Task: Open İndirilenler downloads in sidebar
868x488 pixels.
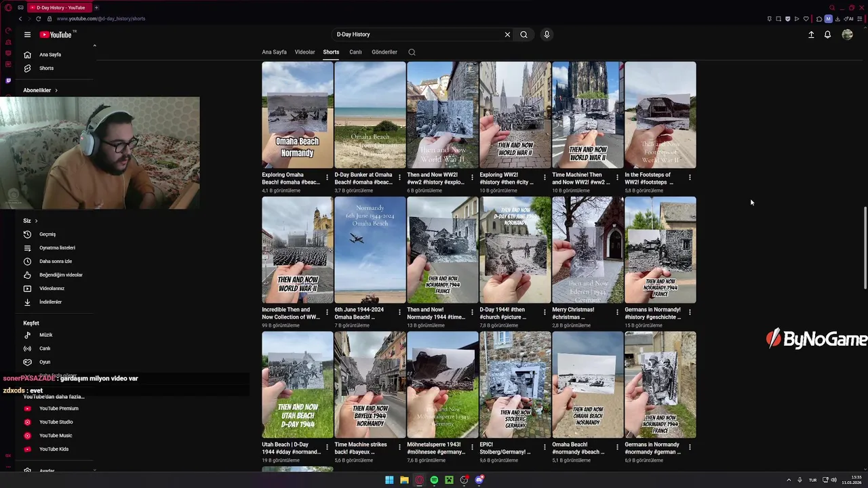Action: (50, 302)
